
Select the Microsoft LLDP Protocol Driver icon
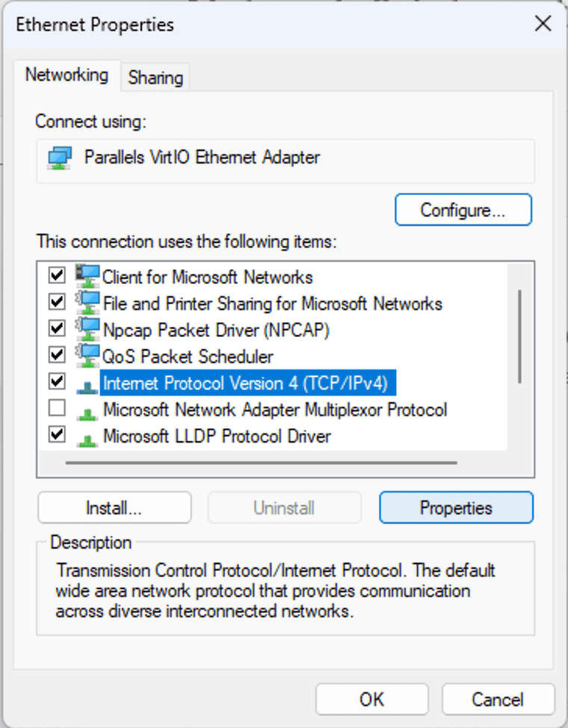(x=87, y=439)
